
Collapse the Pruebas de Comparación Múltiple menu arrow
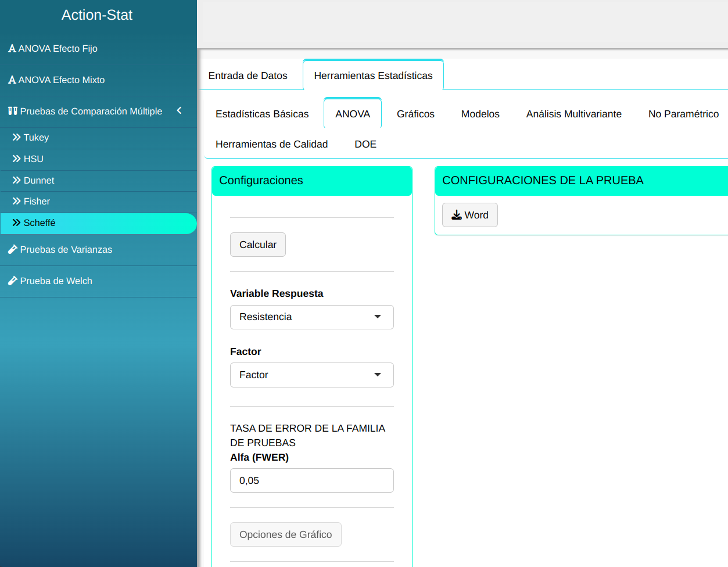(179, 110)
